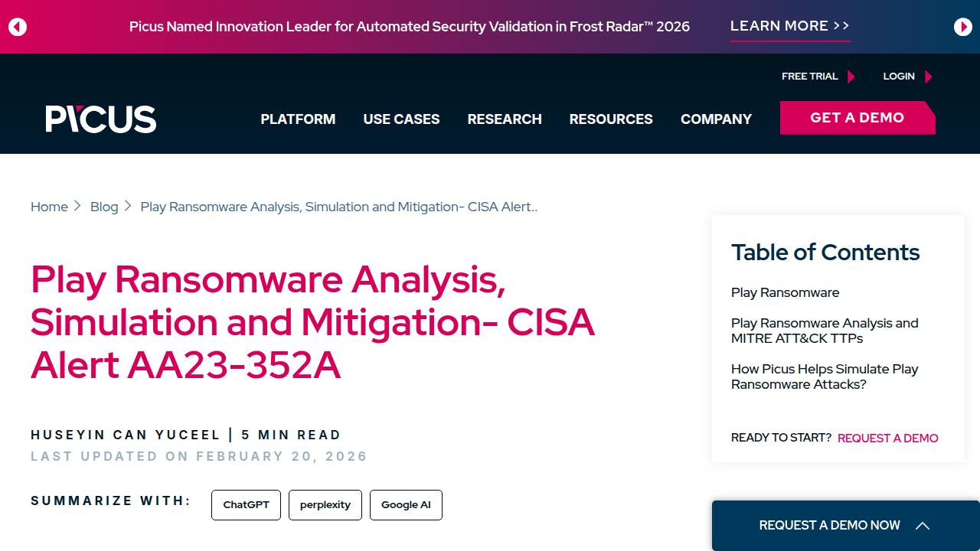Click the author name Huseyin Can Yuceel
Viewport: 980px width, 551px height.
point(126,435)
